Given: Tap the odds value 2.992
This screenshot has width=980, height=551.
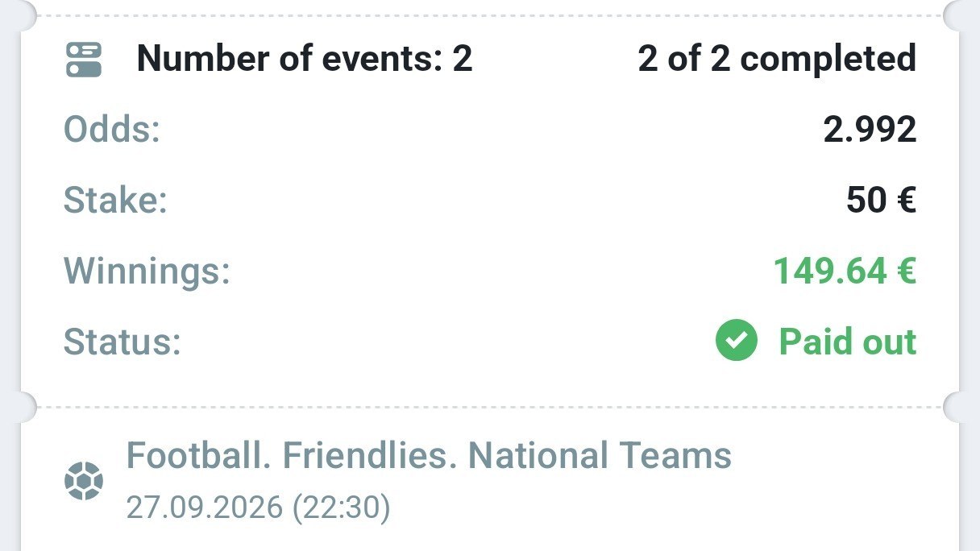Looking at the screenshot, I should tap(870, 130).
